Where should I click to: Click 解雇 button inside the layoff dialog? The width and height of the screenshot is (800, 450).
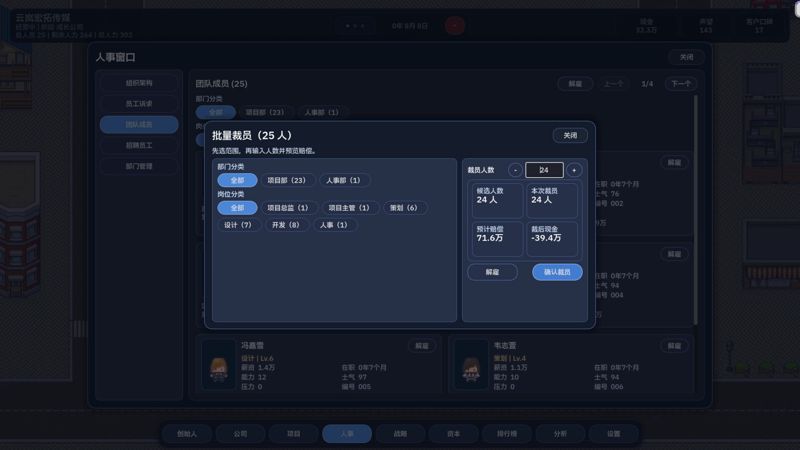tap(492, 272)
